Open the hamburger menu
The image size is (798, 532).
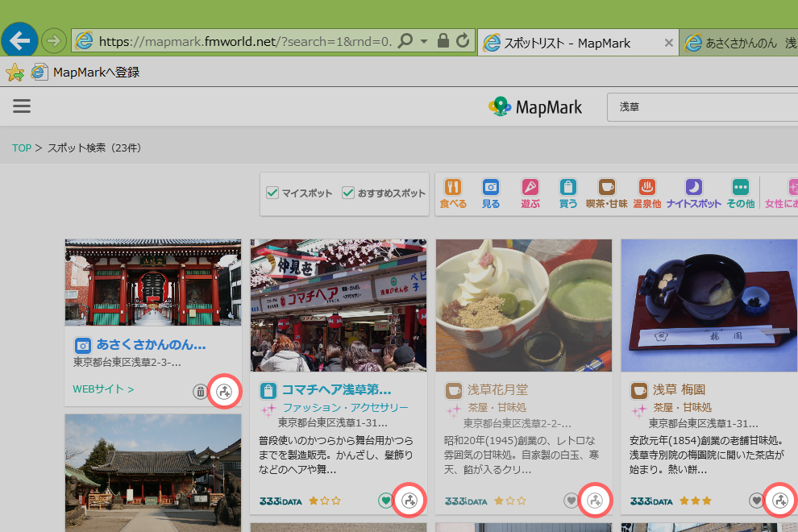22,106
